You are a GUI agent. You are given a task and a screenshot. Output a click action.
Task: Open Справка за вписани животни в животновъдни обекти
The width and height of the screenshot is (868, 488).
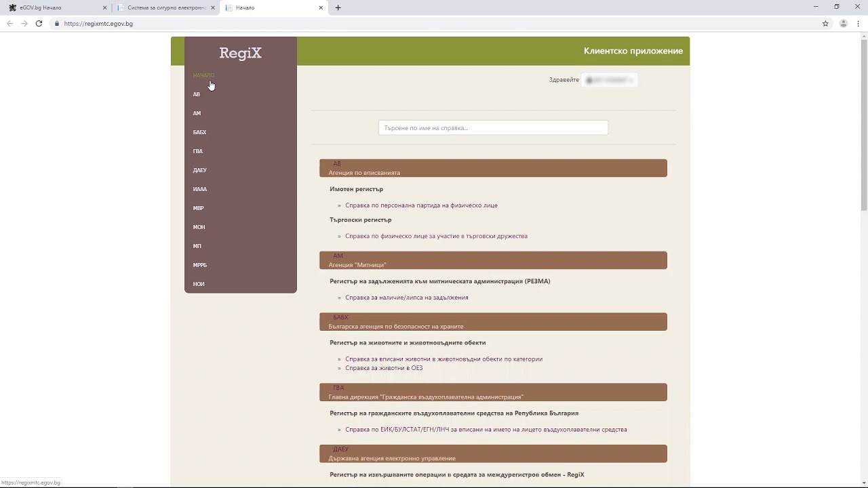tap(443, 359)
